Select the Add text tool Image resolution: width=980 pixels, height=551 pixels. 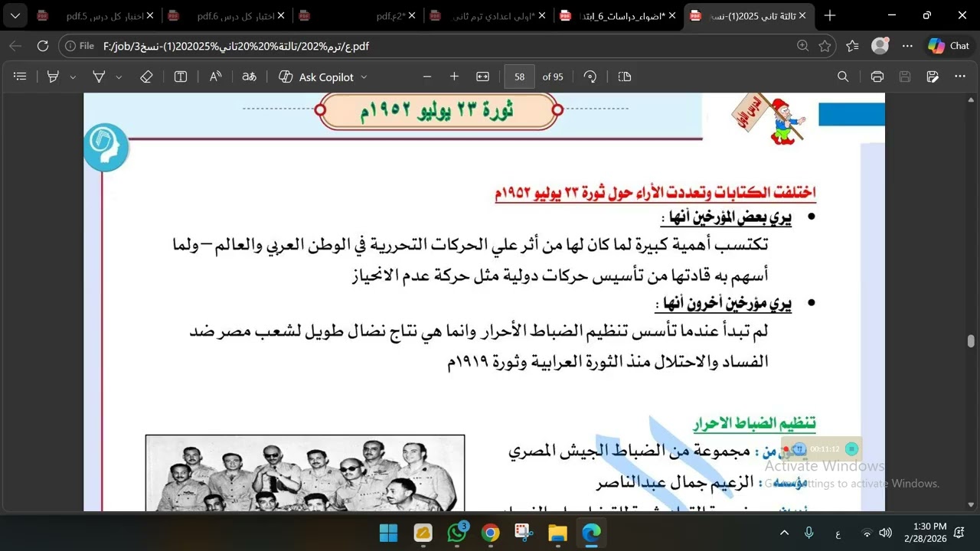pyautogui.click(x=181, y=77)
